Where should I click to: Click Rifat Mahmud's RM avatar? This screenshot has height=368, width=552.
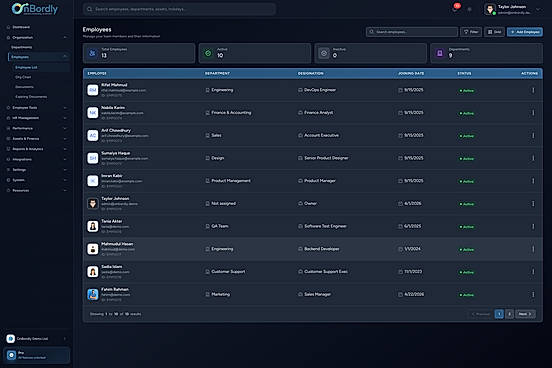tap(93, 90)
